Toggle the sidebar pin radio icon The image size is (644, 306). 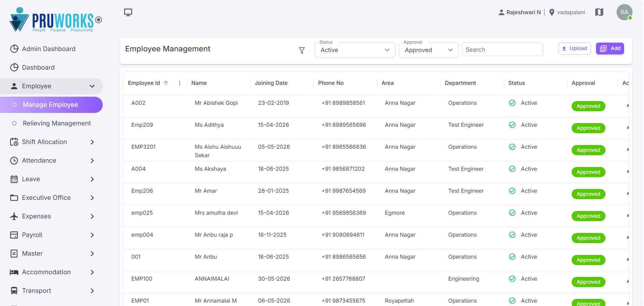98,20
